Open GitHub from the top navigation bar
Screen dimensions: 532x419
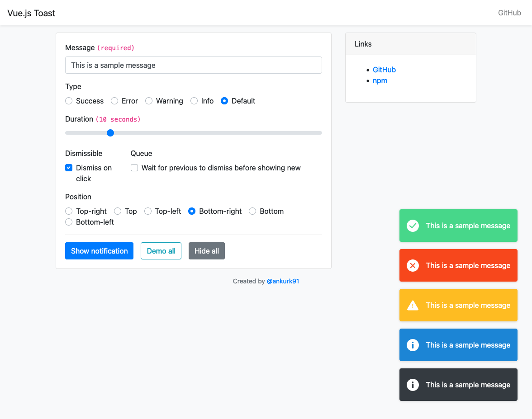(x=509, y=13)
